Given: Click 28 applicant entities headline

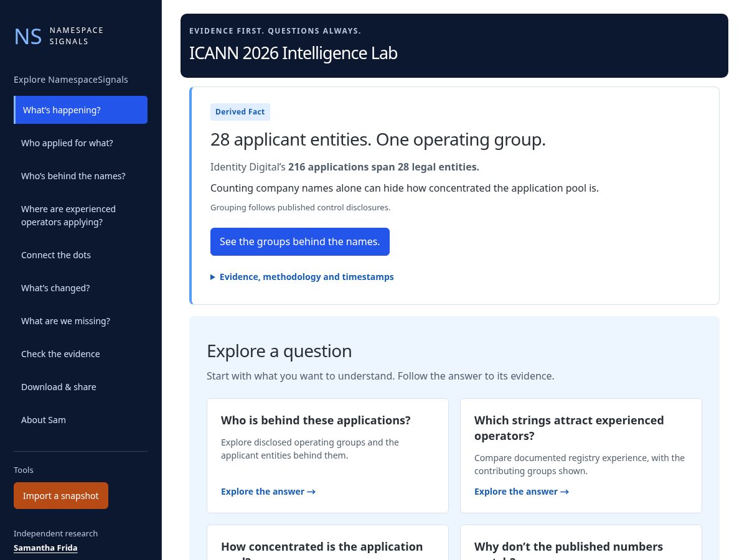Looking at the screenshot, I should 378,140.
